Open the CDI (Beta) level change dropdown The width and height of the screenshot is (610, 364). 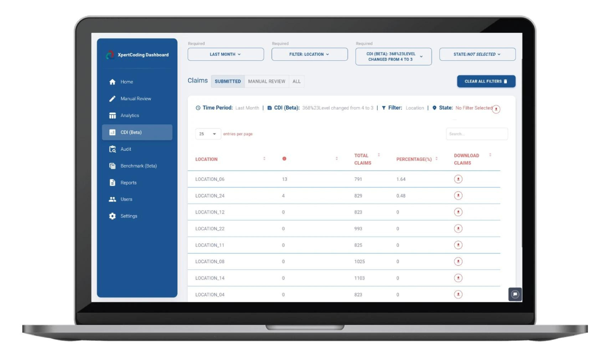[x=394, y=57]
